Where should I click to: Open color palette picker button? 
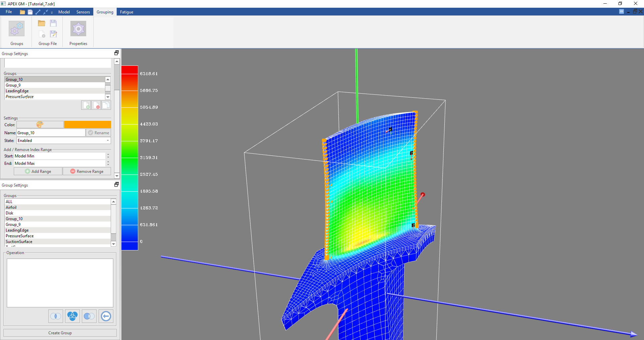[x=40, y=125]
